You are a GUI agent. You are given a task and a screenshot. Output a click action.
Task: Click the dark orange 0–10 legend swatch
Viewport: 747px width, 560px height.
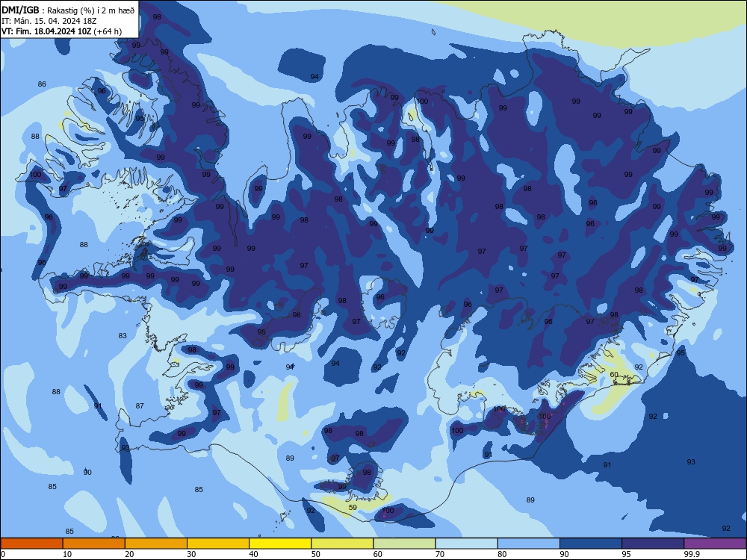tap(31, 544)
